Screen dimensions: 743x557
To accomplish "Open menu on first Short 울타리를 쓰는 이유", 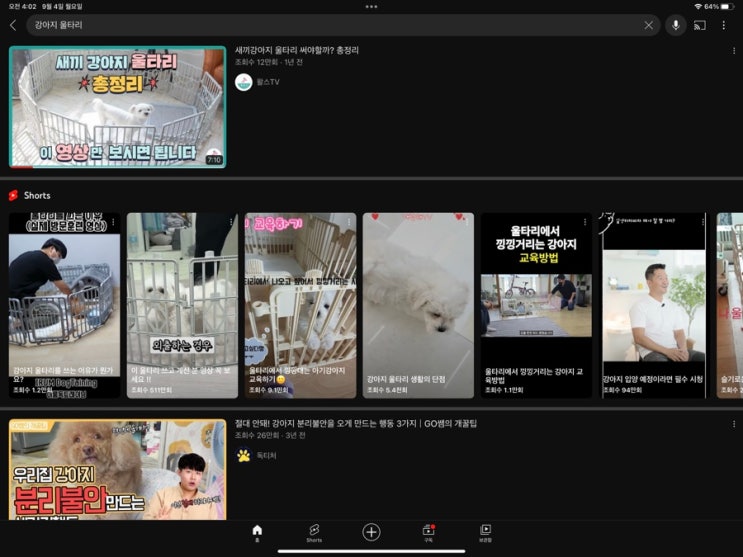I will (113, 222).
